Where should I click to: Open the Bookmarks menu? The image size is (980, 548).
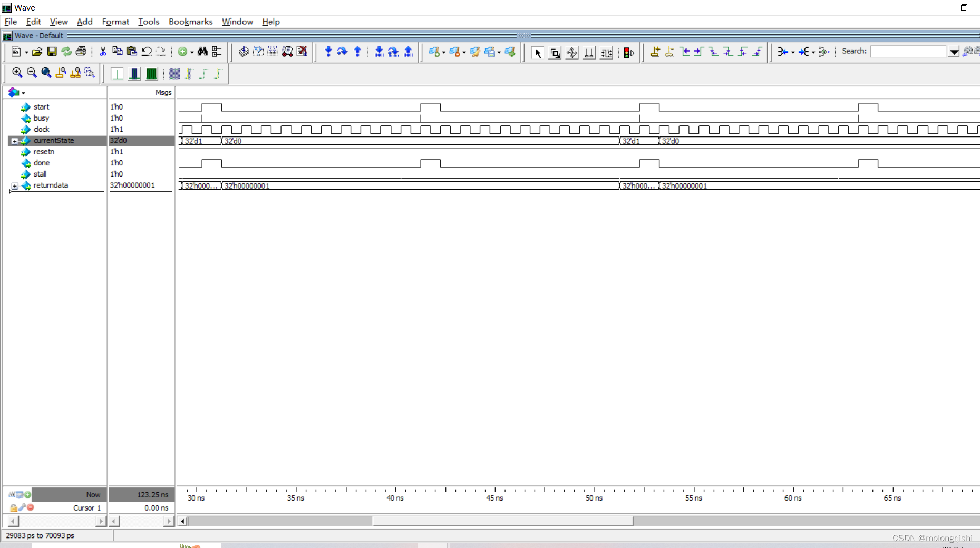click(190, 22)
